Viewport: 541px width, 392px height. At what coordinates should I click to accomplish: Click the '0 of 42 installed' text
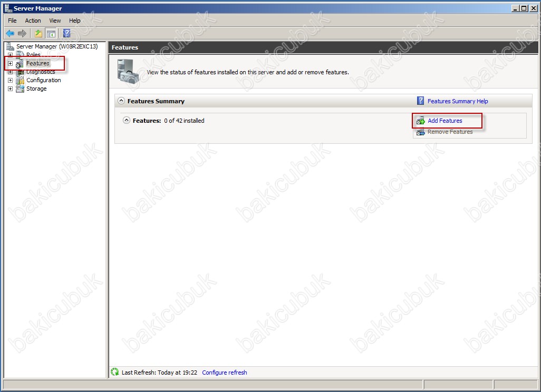pos(184,121)
